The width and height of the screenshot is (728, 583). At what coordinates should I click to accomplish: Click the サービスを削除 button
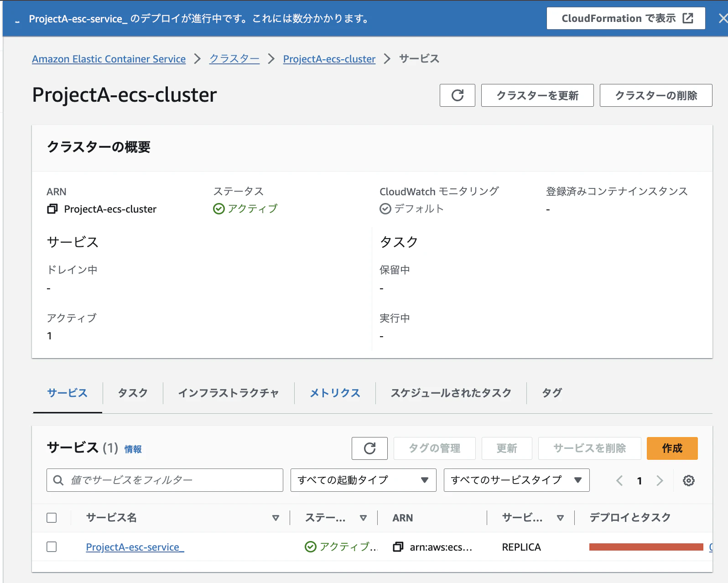tap(590, 448)
